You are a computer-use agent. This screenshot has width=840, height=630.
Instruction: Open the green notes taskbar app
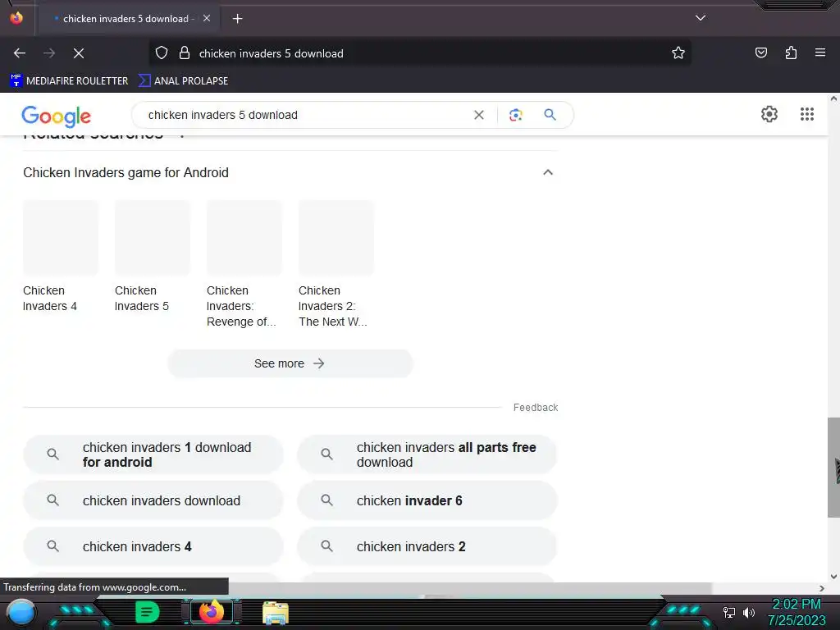(148, 612)
